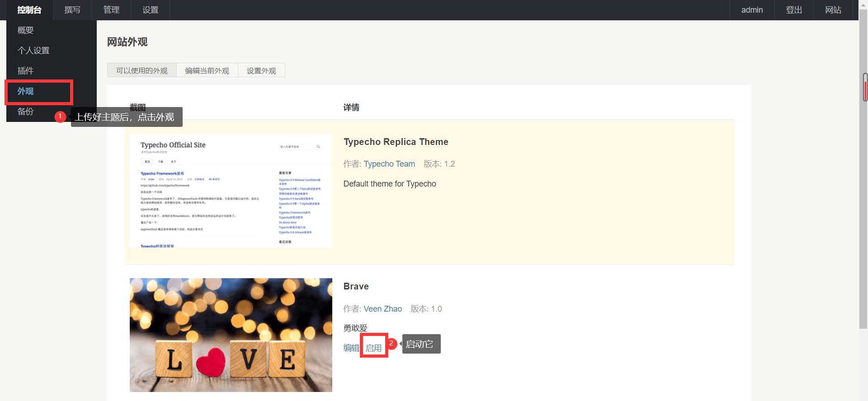
Task: Click 启用 to enable the Brave theme
Action: [x=374, y=348]
